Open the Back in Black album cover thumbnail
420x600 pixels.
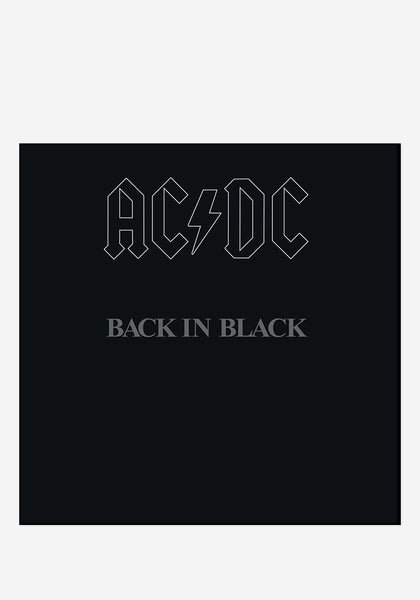click(210, 334)
